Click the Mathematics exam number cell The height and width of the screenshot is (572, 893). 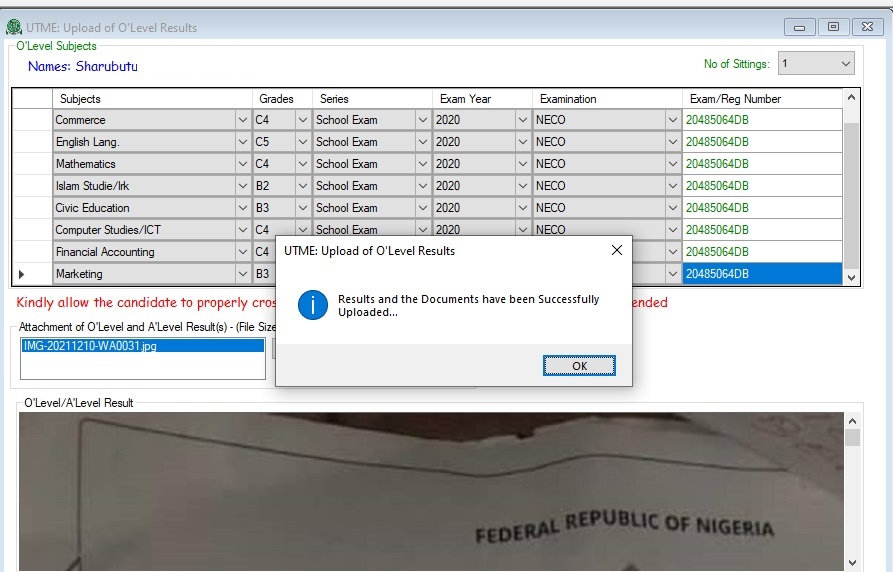pyautogui.click(x=762, y=164)
